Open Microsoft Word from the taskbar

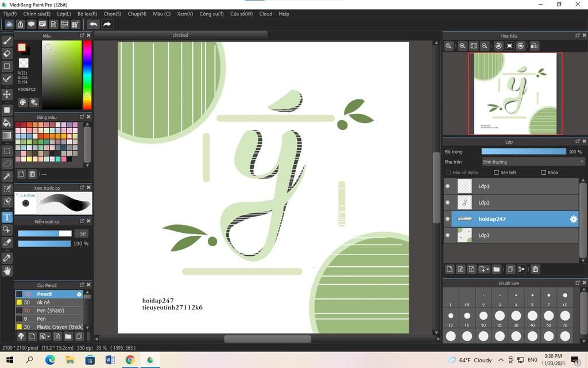[x=110, y=360]
